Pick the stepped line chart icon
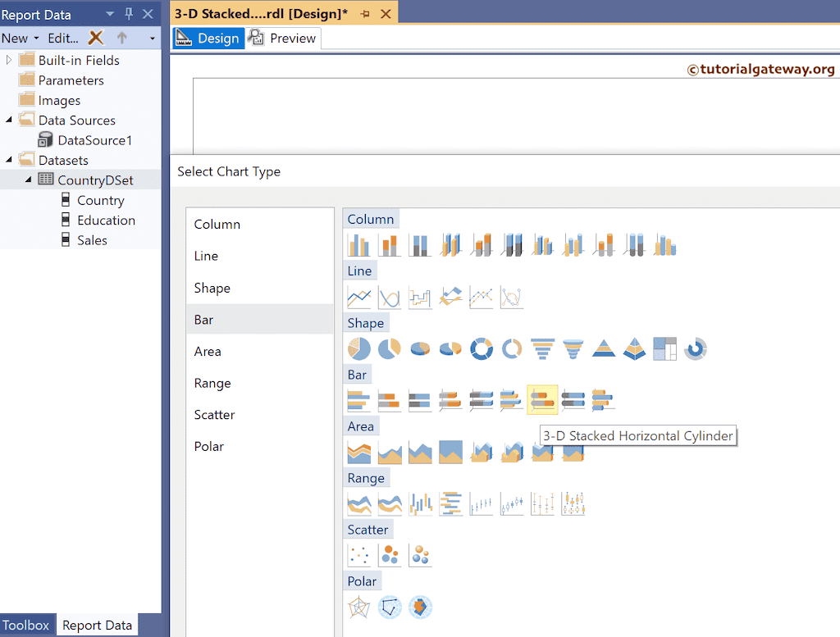Image resolution: width=840 pixels, height=637 pixels. point(420,297)
